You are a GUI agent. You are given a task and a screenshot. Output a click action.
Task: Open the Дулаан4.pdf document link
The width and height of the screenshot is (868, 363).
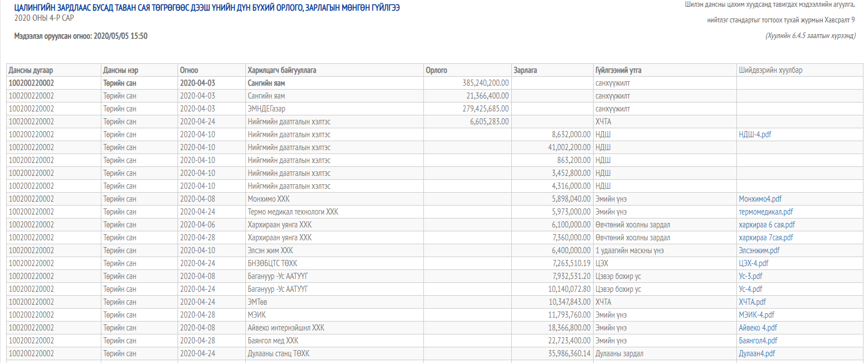pos(757,353)
